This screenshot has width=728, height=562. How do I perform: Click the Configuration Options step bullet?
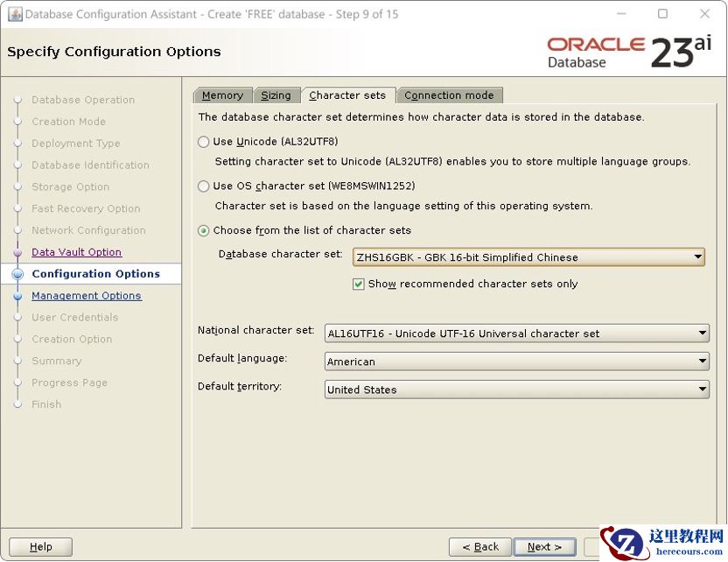[17, 274]
